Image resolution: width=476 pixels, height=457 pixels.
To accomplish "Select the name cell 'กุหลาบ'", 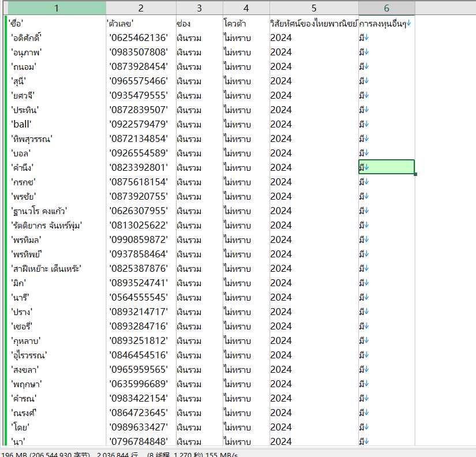I will pos(57,340).
